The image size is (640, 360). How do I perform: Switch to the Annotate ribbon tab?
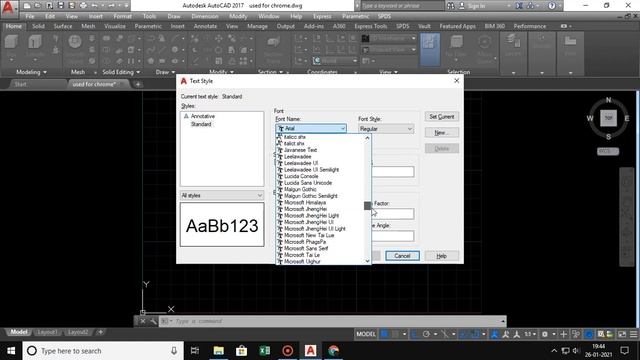click(205, 26)
